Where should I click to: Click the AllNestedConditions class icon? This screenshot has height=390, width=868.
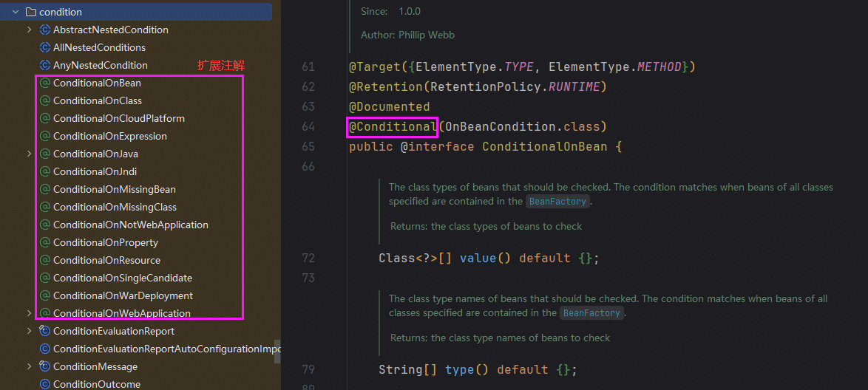pyautogui.click(x=45, y=47)
